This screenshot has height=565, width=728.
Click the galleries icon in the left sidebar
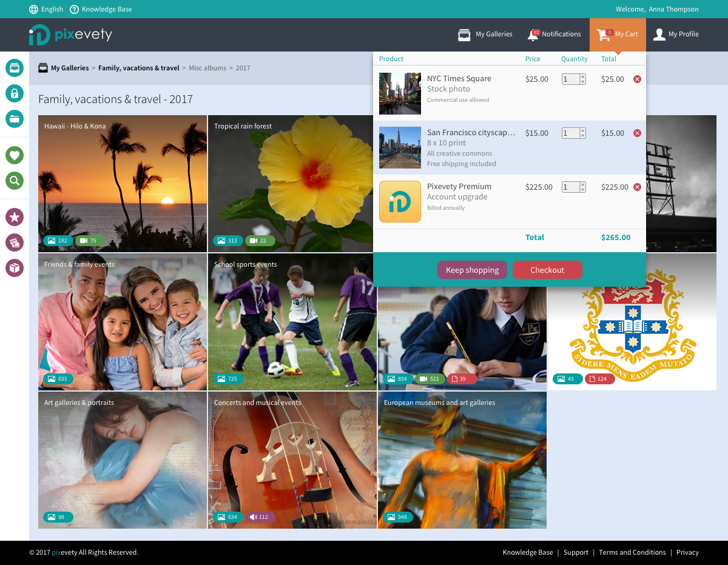tap(15, 67)
